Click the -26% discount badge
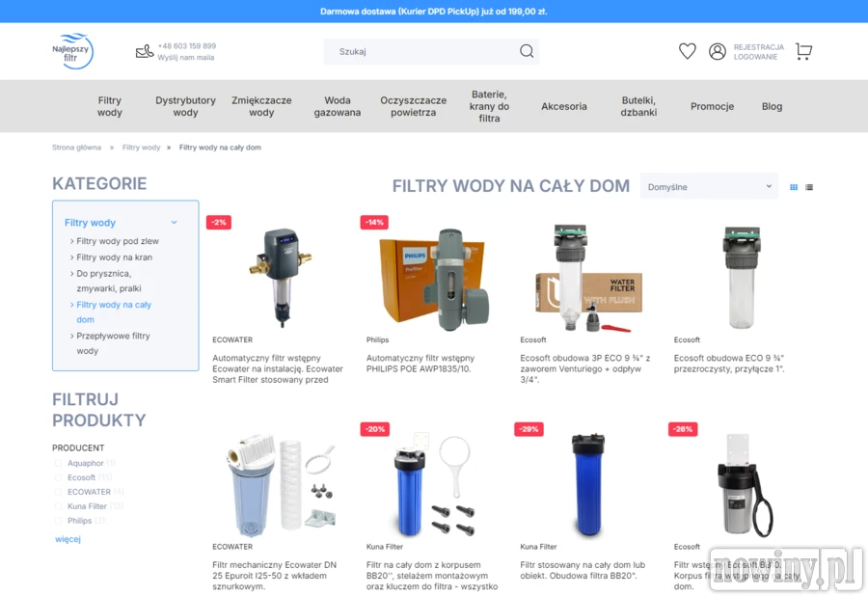868x596 pixels. pos(683,429)
